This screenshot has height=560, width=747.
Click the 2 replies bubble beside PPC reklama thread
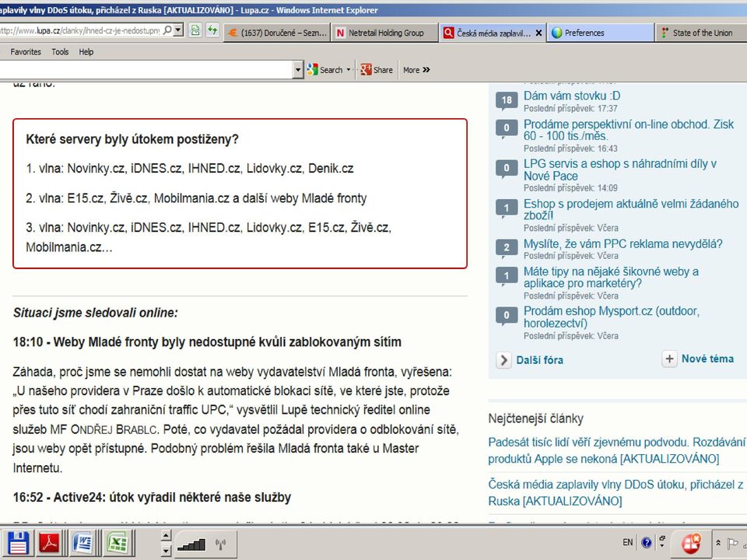click(x=507, y=247)
